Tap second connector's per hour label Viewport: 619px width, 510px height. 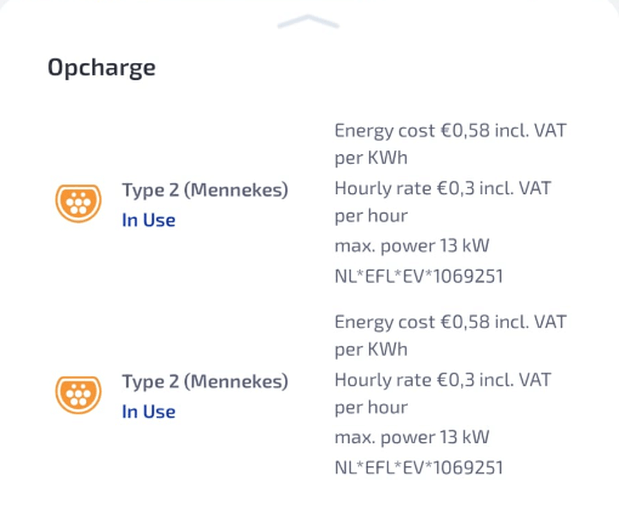[371, 408]
